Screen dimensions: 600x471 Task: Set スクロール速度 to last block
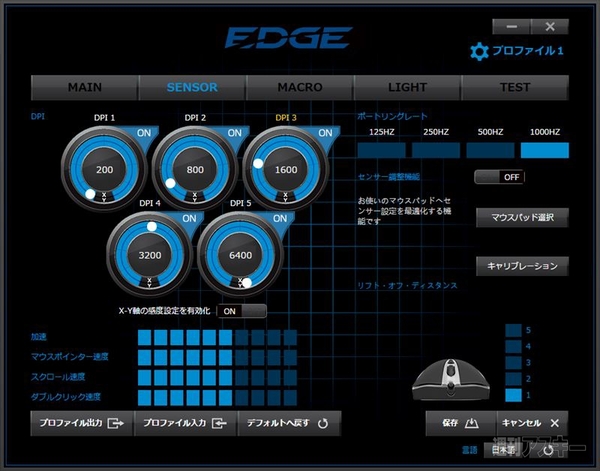pos(290,377)
